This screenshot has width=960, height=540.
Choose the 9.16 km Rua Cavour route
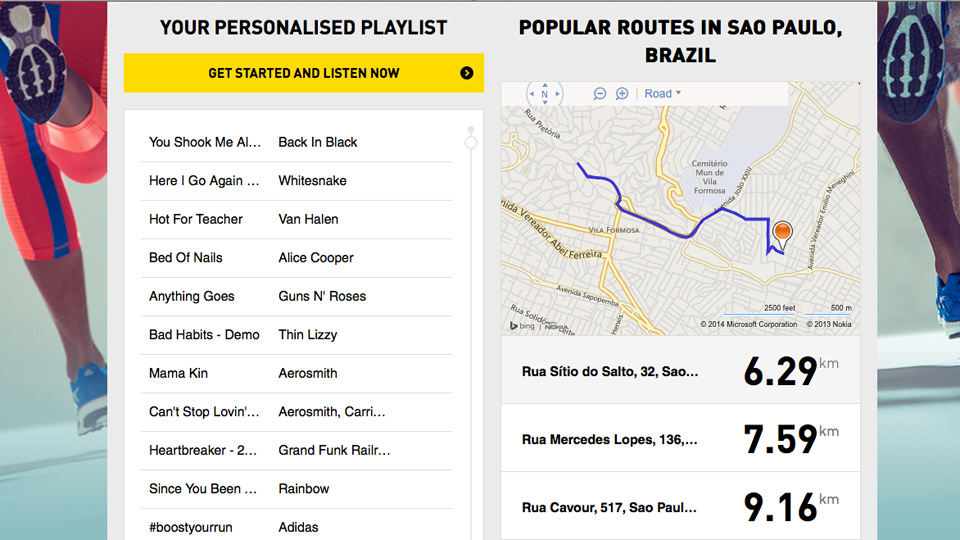(x=680, y=507)
